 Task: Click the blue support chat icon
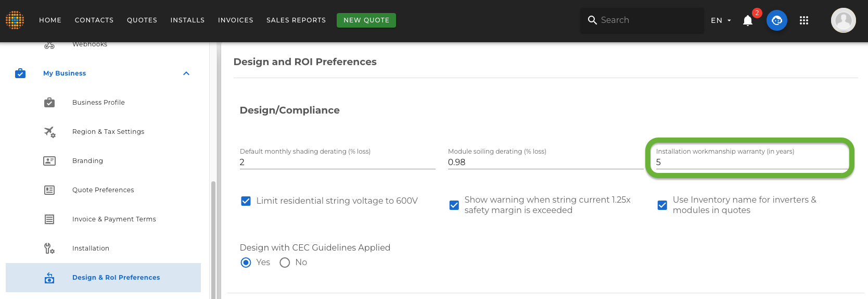pos(777,20)
